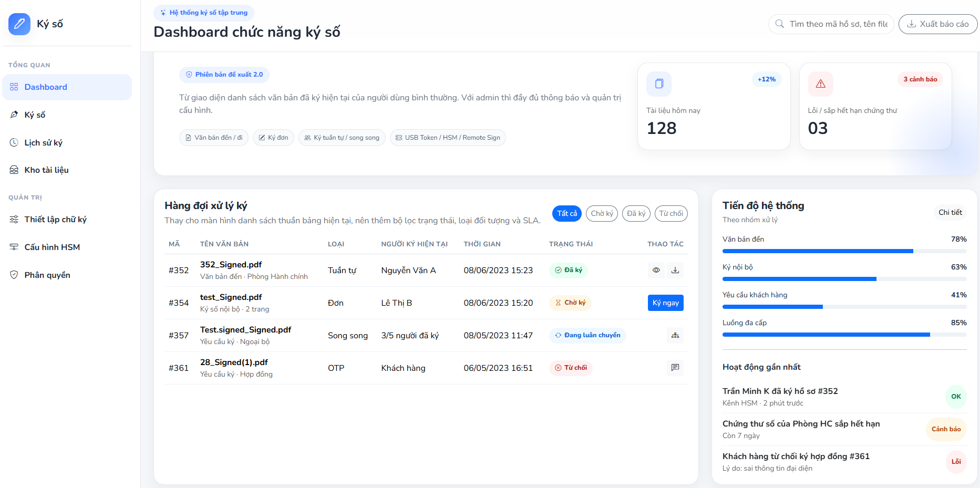Click the Văn bản đến 78% progress bar
Screen dimensions: 980x488
844,251
